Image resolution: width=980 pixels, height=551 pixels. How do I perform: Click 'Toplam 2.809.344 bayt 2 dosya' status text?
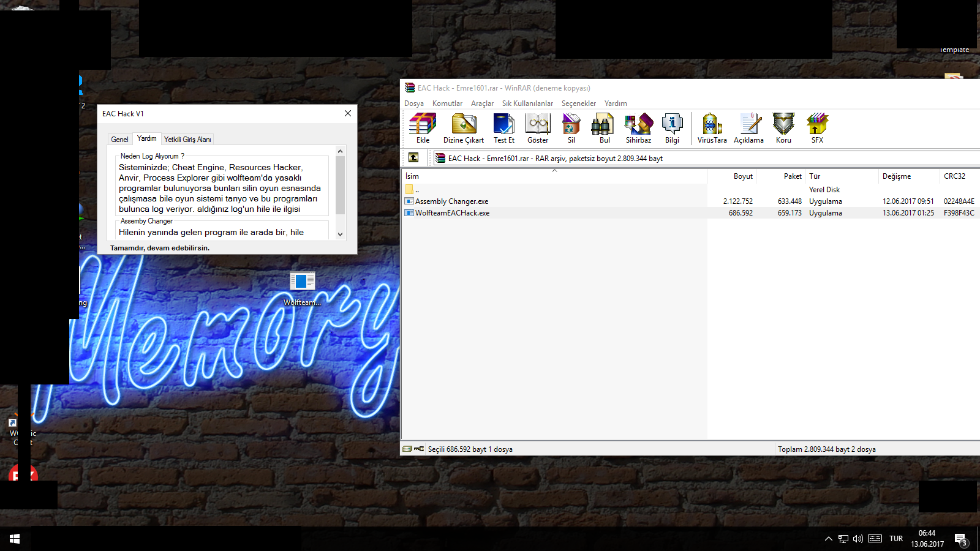click(827, 449)
